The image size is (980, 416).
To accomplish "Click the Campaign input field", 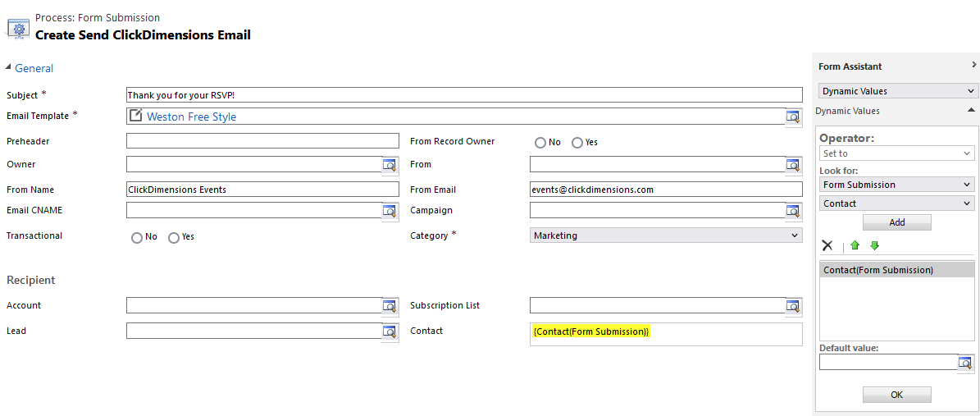I will coord(658,210).
